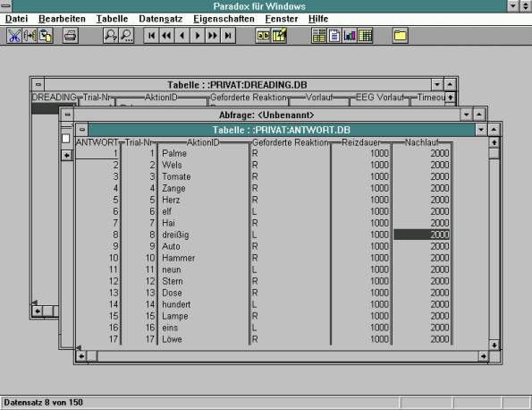This screenshot has width=532, height=410.
Task: Click the Nachlauf column header
Action: tap(422, 142)
